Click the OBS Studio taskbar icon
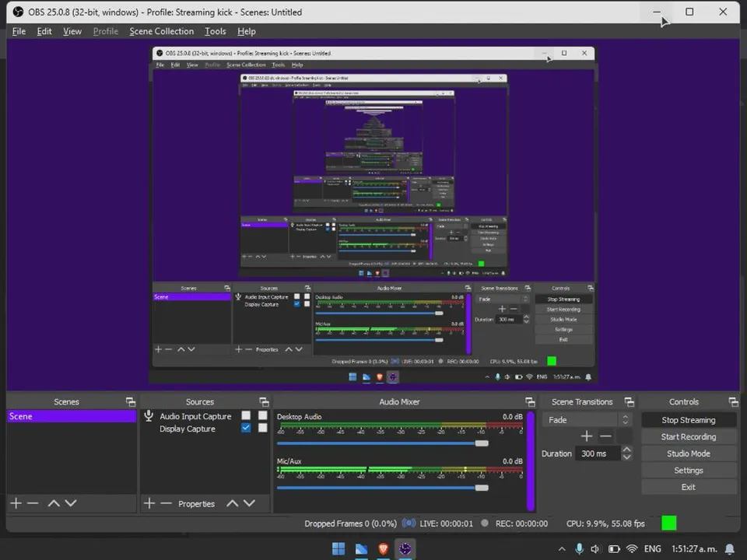747x560 pixels. pos(405,549)
